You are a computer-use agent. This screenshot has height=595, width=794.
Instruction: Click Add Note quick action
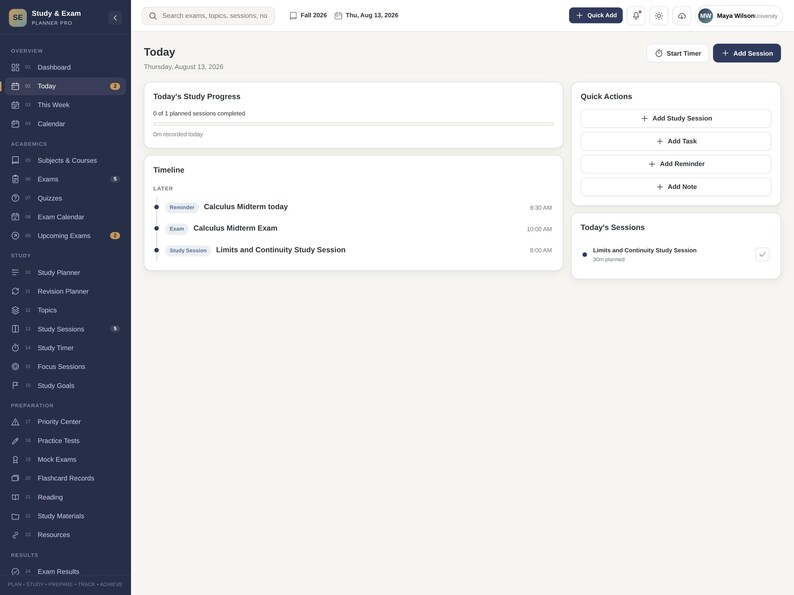tap(676, 187)
